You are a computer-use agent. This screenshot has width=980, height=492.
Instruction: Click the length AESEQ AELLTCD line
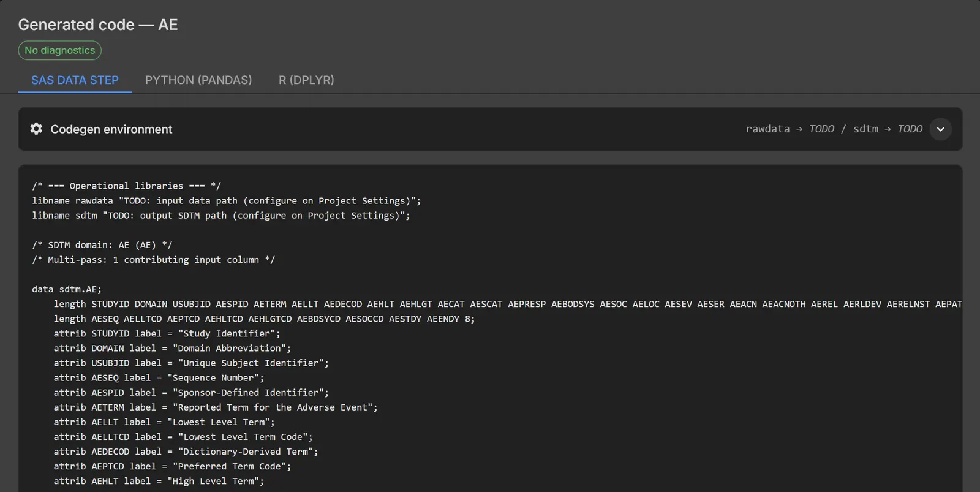click(x=264, y=319)
